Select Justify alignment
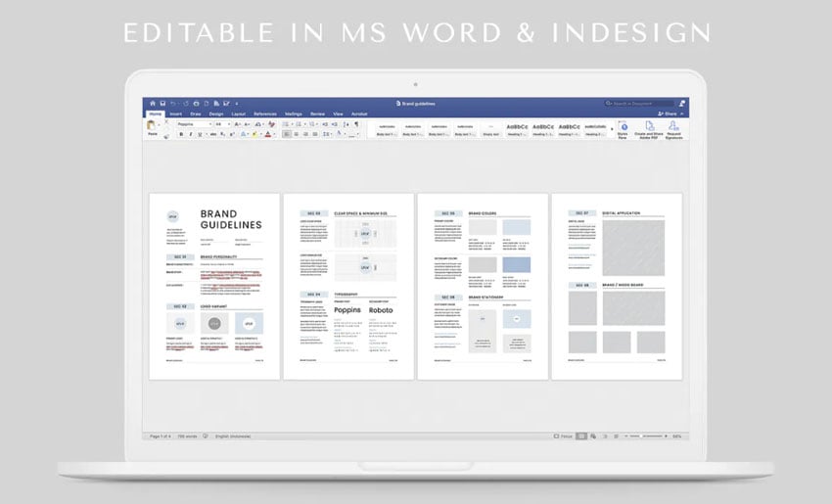Image resolution: width=832 pixels, height=504 pixels. (x=316, y=134)
